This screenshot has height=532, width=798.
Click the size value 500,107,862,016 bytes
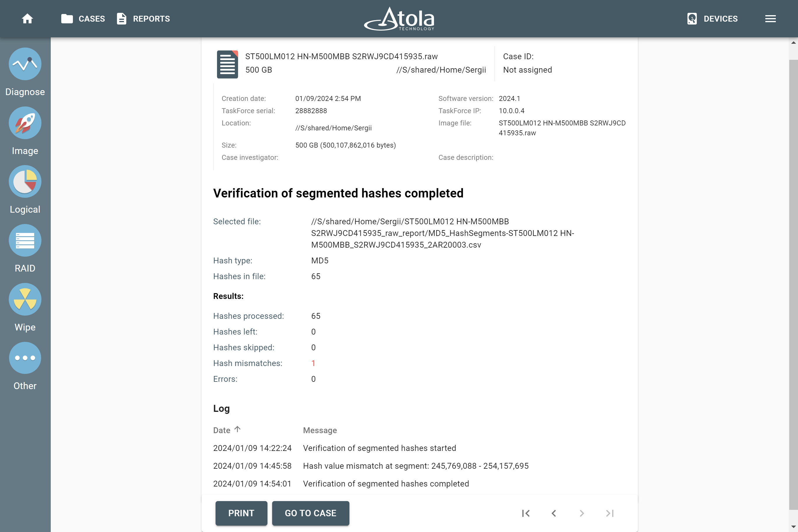click(345, 145)
